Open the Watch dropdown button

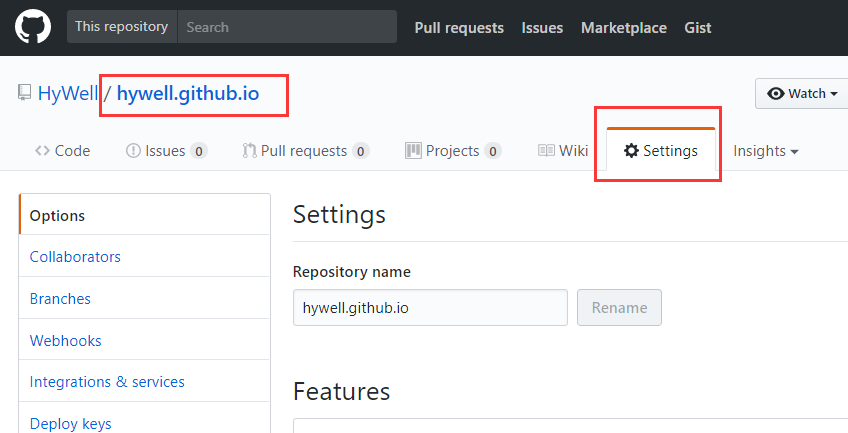pyautogui.click(x=802, y=94)
